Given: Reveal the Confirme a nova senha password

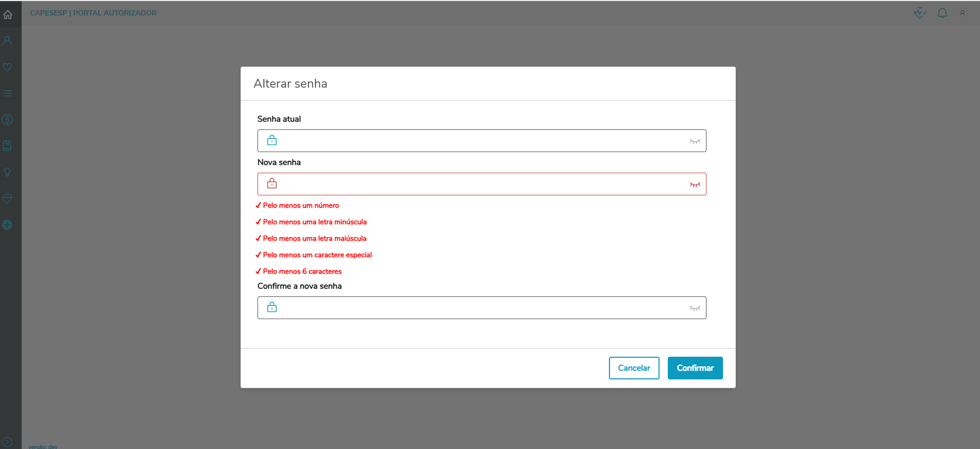Looking at the screenshot, I should pos(695,308).
